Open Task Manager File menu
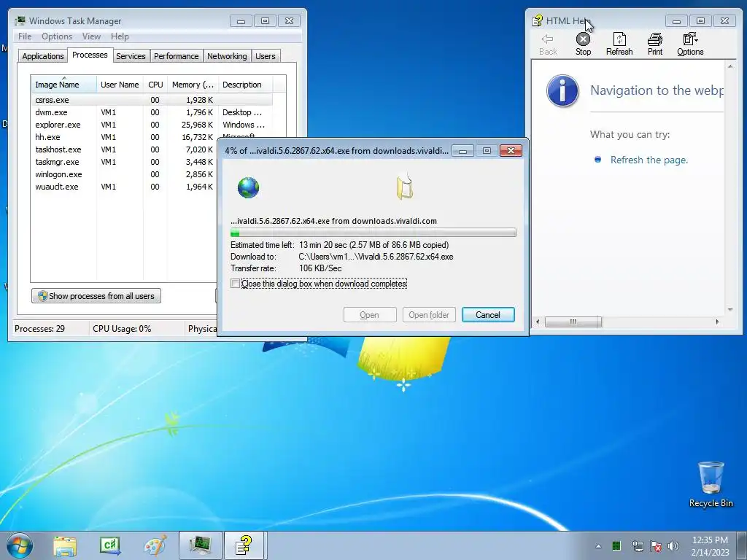This screenshot has width=747, height=560. coord(25,36)
